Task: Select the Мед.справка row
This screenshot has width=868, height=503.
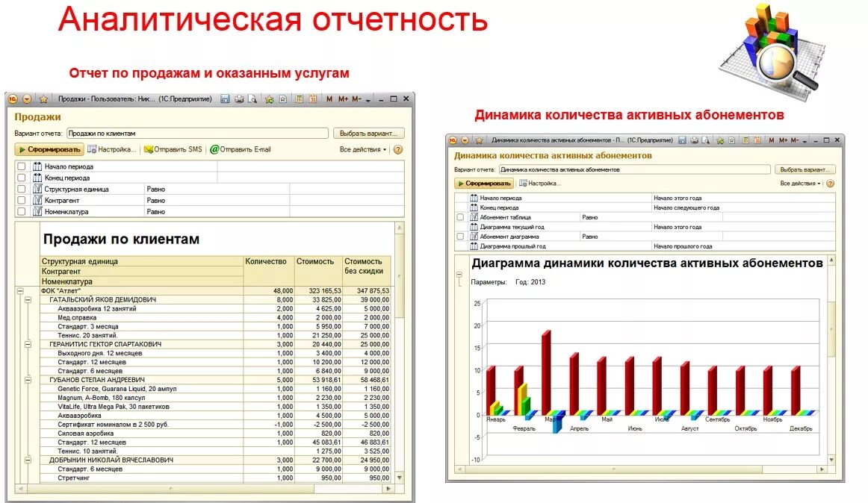Action: [215, 318]
